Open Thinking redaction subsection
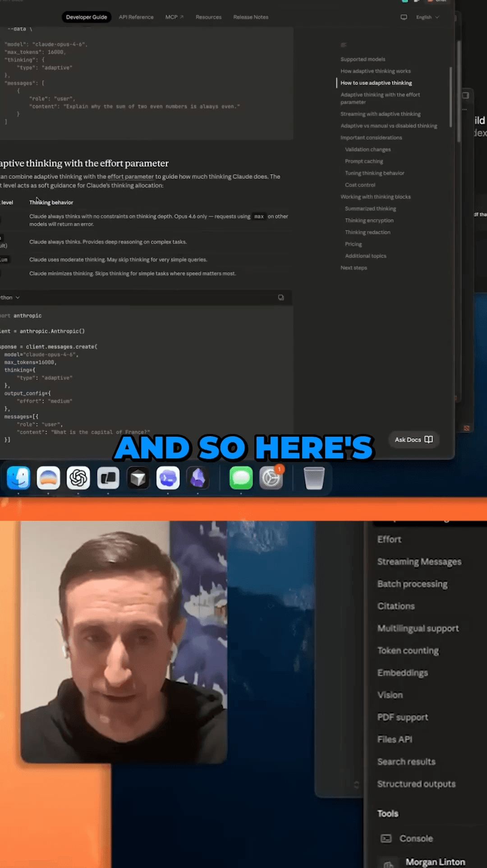This screenshot has height=868, width=487. 368,232
